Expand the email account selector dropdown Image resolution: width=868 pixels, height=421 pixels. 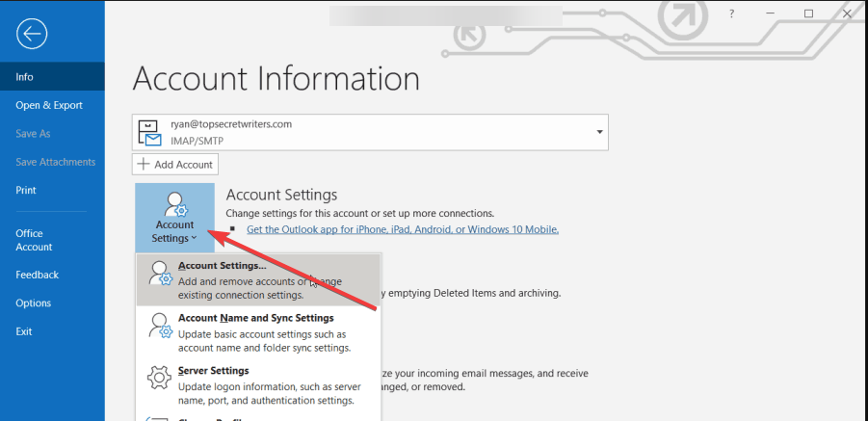pos(370,132)
